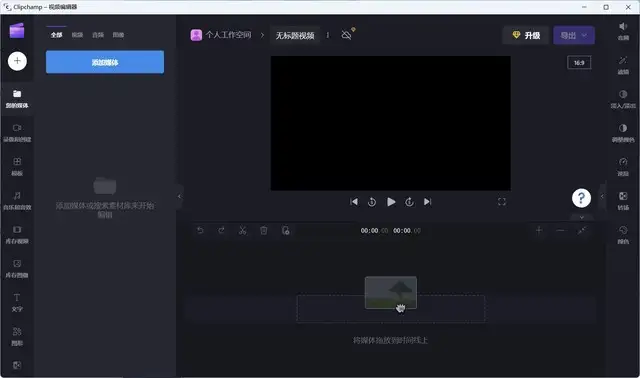Open the Stock video sidebar tab
The height and width of the screenshot is (378, 640).
click(17, 234)
